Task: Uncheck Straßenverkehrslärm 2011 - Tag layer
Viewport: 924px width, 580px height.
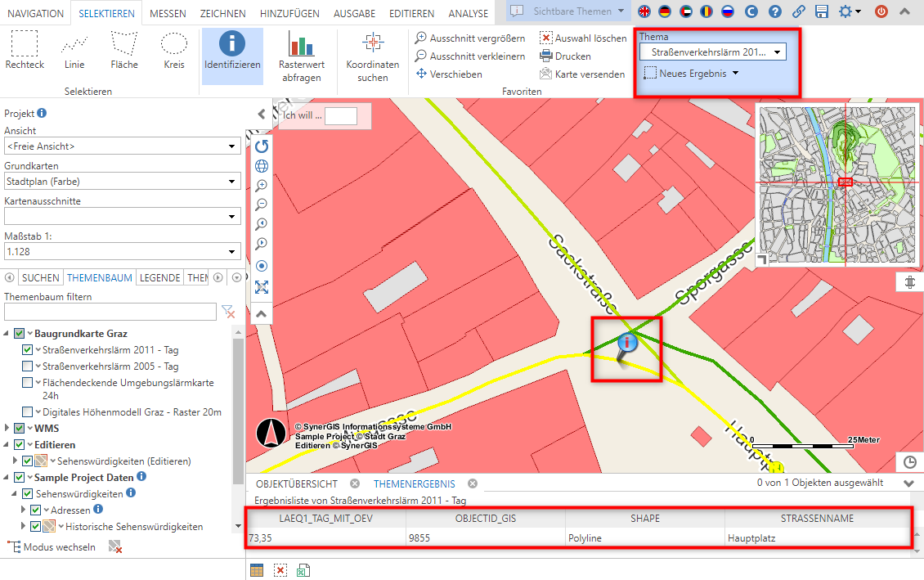Action: pos(28,350)
